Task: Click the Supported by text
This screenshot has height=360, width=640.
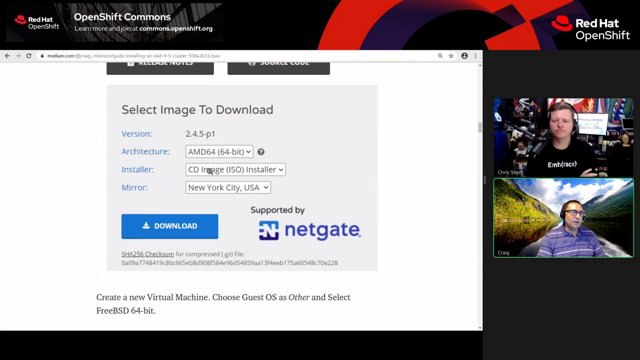Action: pos(278,210)
